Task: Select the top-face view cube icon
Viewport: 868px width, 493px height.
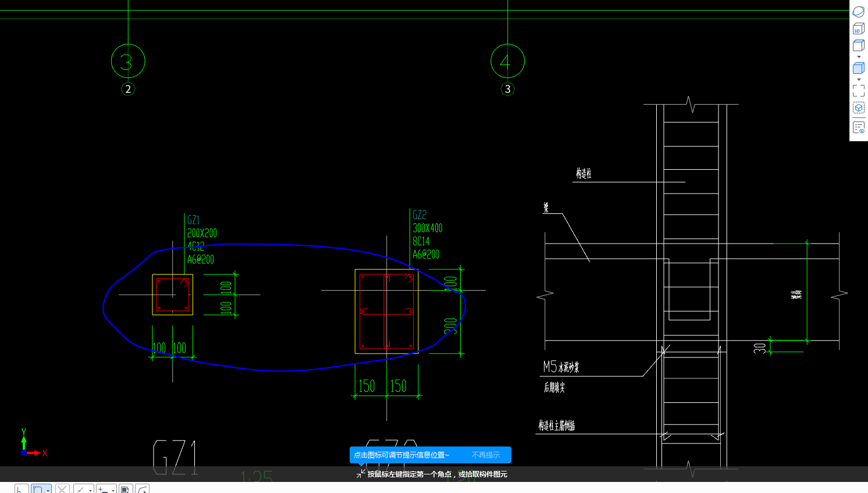Action: coord(859,45)
